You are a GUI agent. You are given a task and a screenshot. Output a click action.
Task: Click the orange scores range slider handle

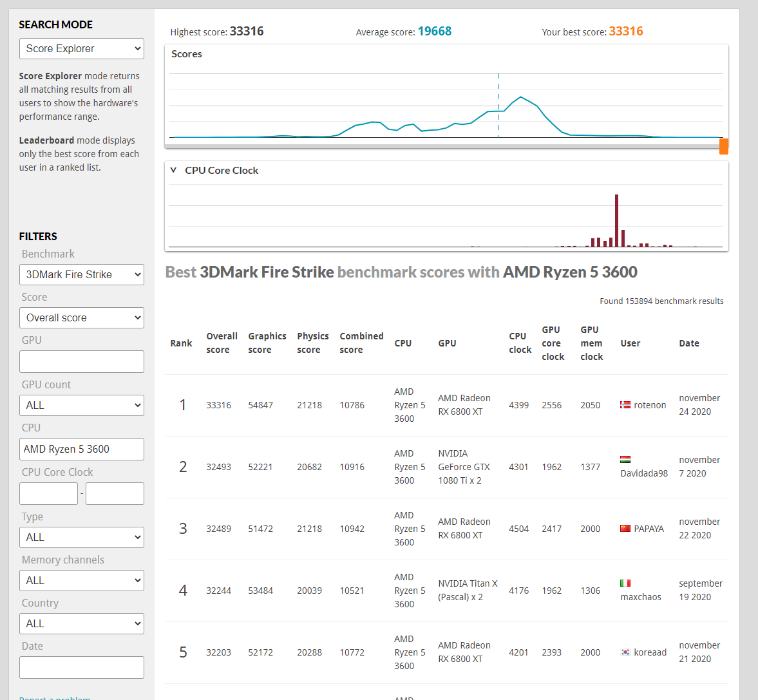pyautogui.click(x=724, y=146)
